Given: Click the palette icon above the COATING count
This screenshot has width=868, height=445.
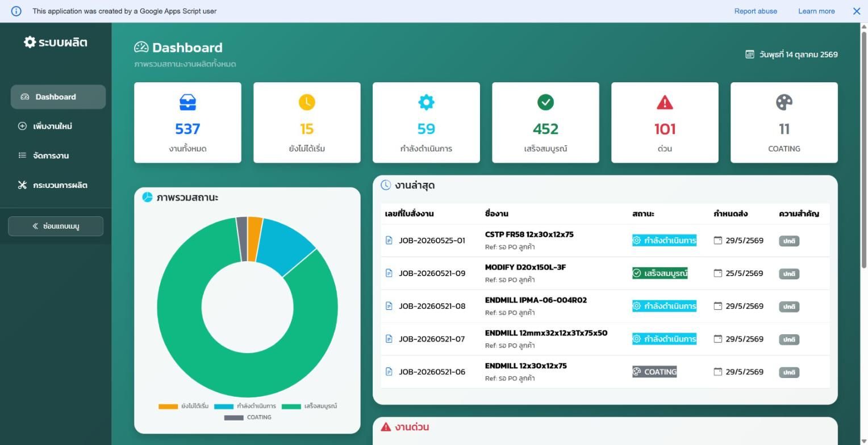Looking at the screenshot, I should click(x=784, y=102).
